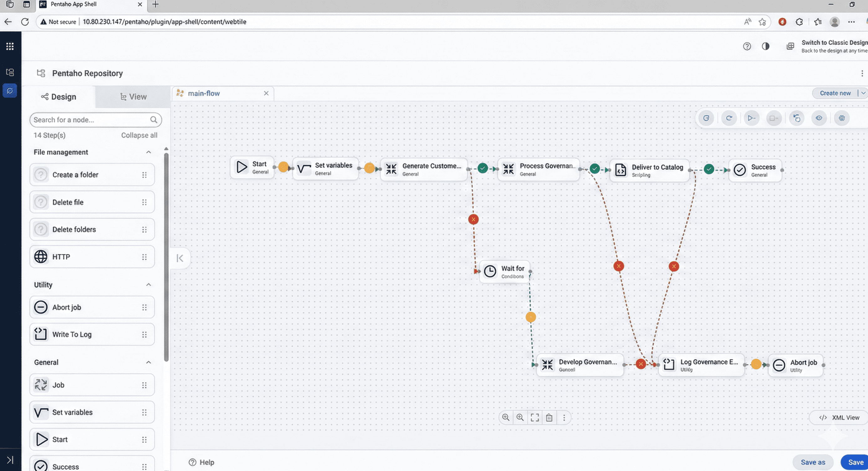Viewport: 868px width, 471px height.
Task: Collapse the Utility section
Action: tap(149, 285)
